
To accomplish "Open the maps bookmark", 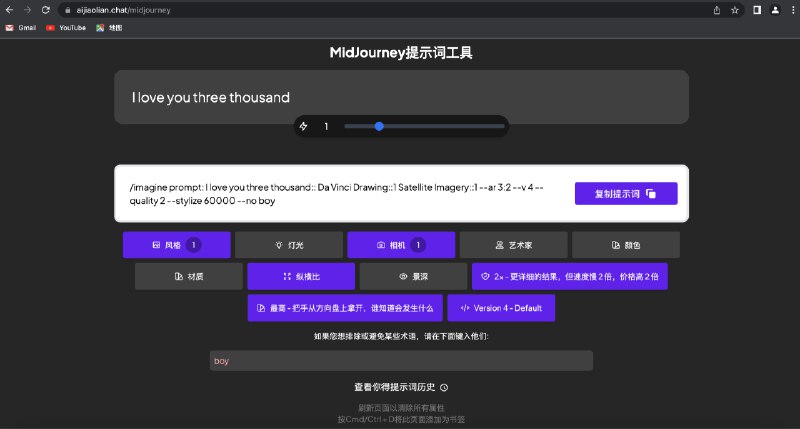I will [x=109, y=28].
